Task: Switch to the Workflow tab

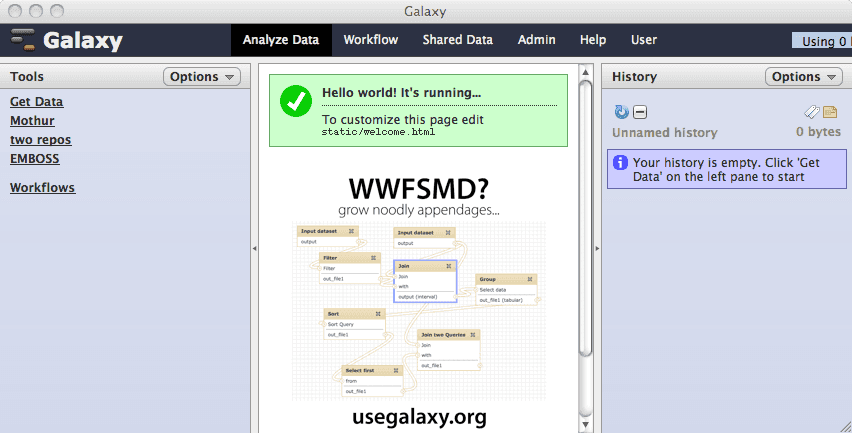Action: (x=370, y=40)
